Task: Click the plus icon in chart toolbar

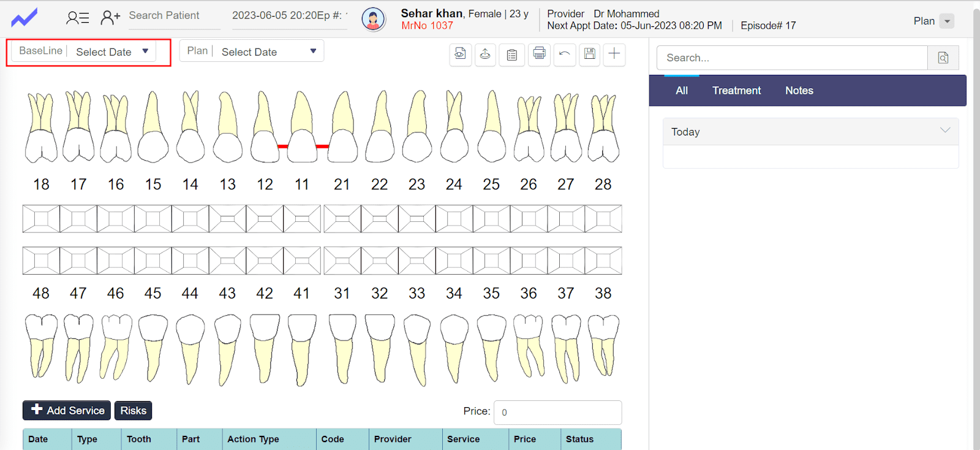Action: 614,54
